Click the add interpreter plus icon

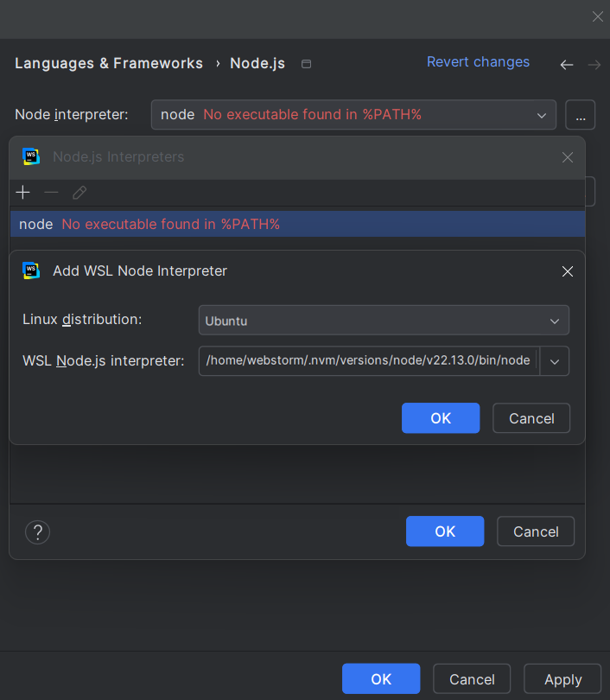pos(22,192)
